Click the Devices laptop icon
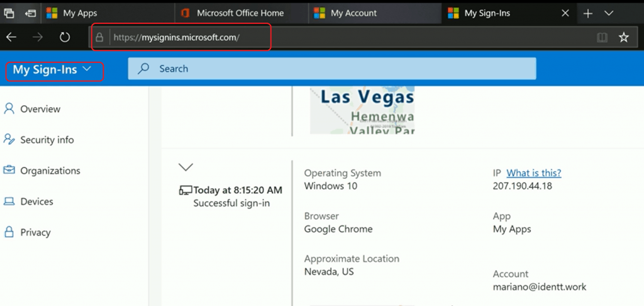The height and width of the screenshot is (306, 644). coord(9,201)
